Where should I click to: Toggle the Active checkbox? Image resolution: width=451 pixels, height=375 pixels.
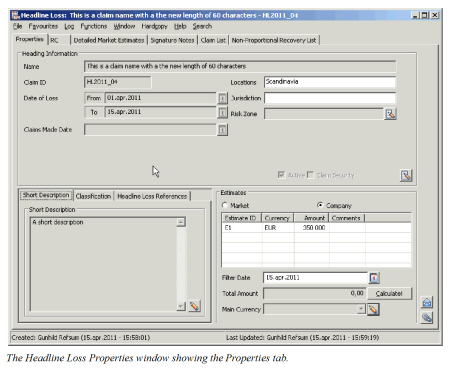[x=281, y=175]
